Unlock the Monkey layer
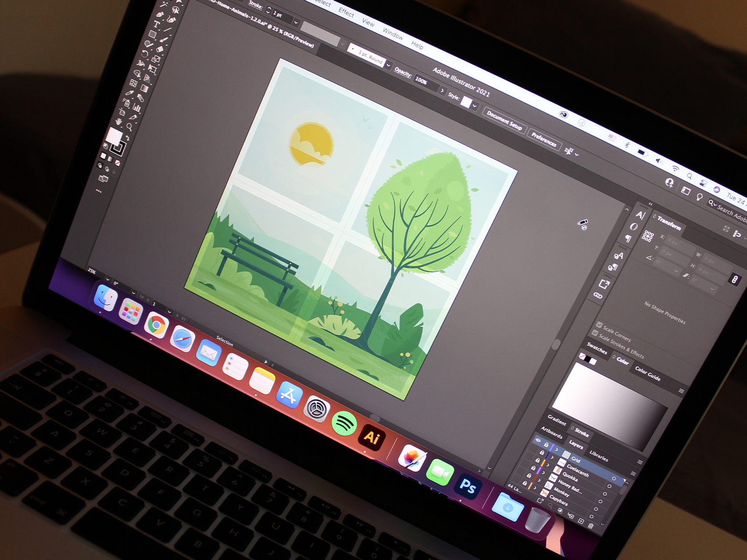This screenshot has height=560, width=747. click(x=529, y=476)
